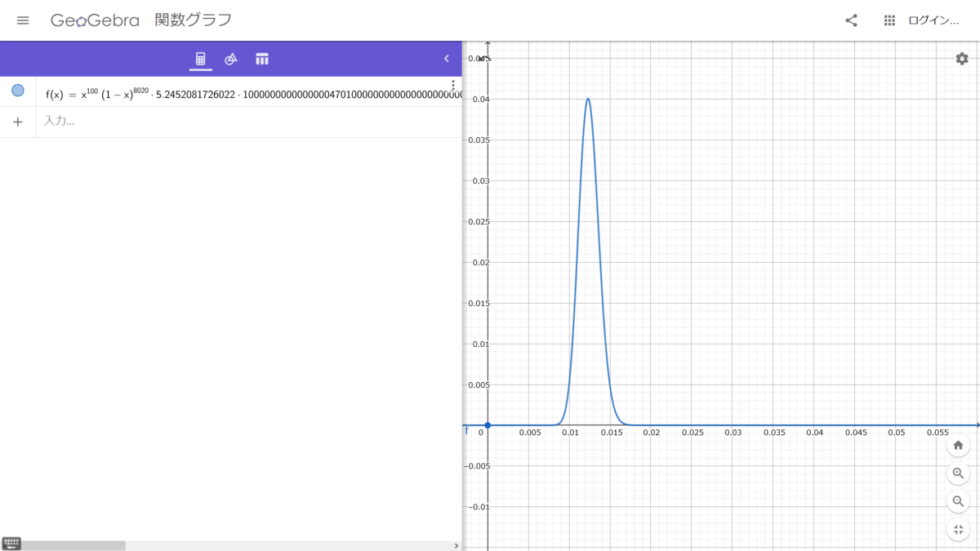Switch to the Algebra calculator tab
Image resolution: width=980 pixels, height=551 pixels.
click(x=201, y=59)
